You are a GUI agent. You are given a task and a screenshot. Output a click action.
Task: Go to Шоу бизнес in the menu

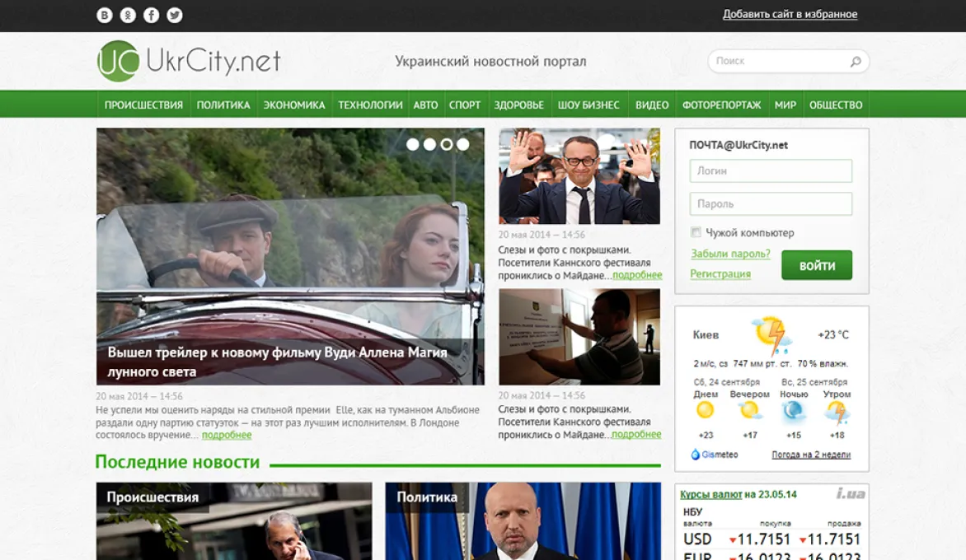tap(589, 105)
